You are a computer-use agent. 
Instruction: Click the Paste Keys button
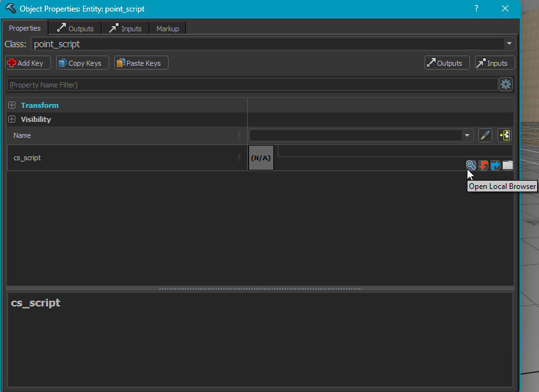point(139,63)
